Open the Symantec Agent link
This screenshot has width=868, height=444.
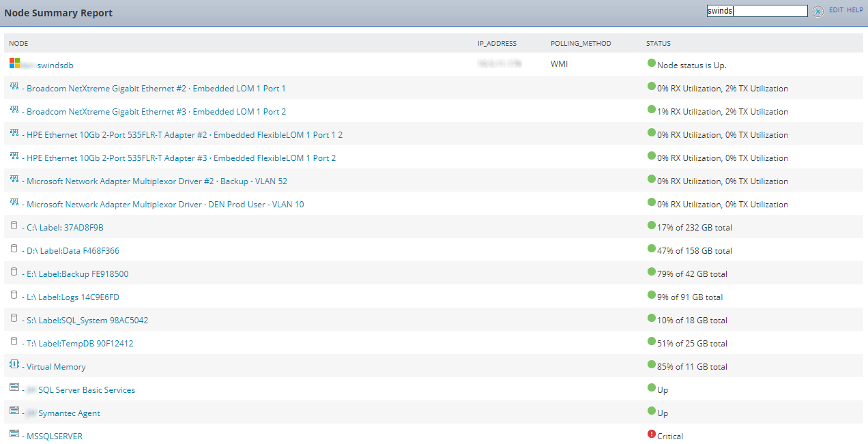69,413
